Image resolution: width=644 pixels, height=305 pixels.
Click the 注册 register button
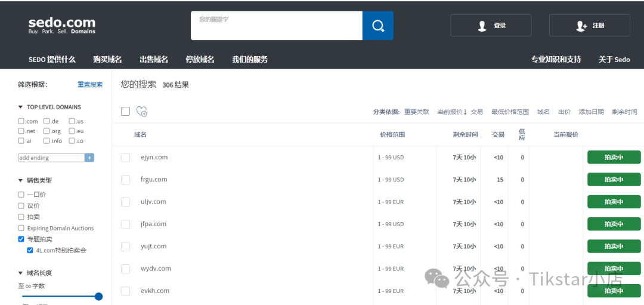589,26
